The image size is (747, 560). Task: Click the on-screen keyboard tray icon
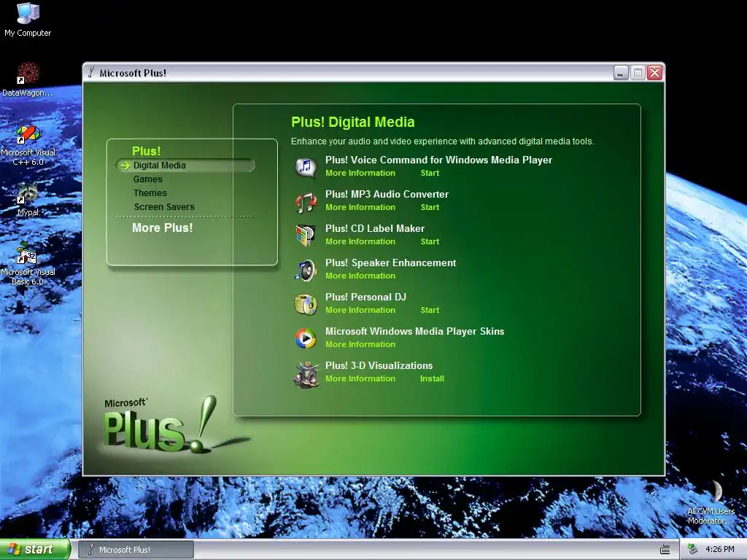coord(665,550)
